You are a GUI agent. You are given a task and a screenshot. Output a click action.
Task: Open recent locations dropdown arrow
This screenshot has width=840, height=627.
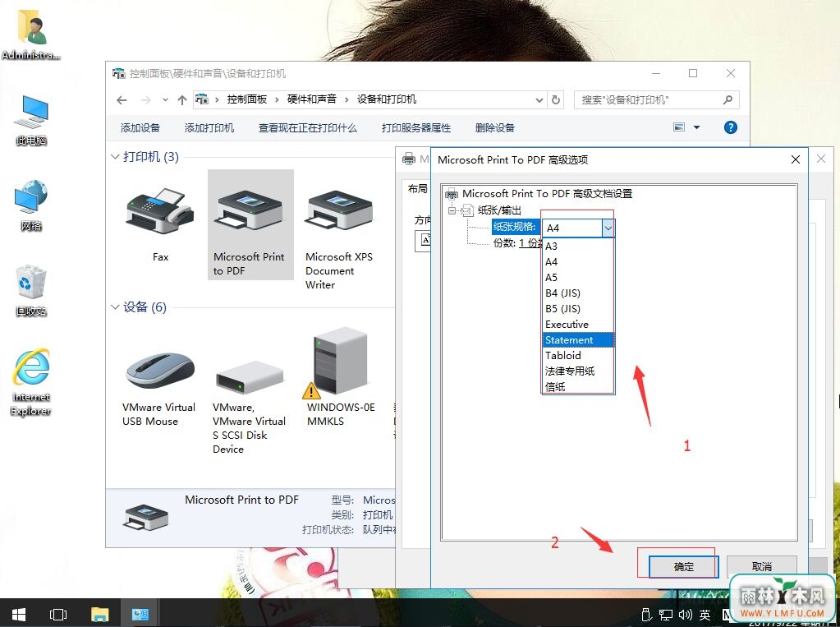[165, 99]
